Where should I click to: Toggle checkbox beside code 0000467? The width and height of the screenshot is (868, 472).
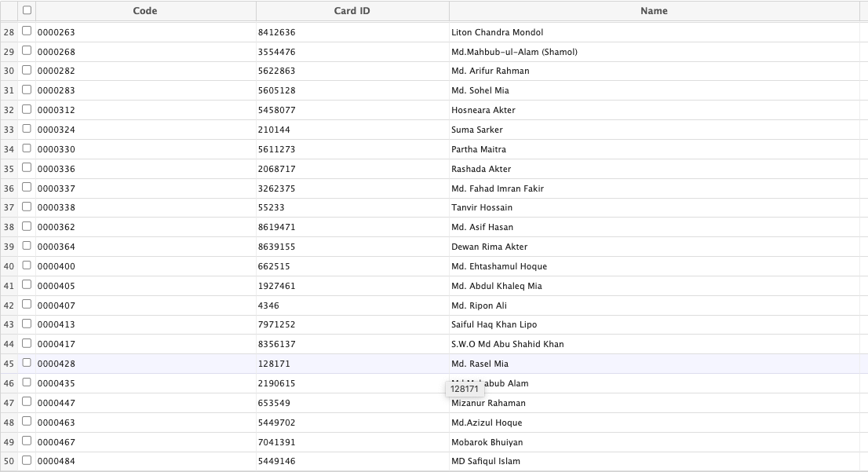coord(27,441)
